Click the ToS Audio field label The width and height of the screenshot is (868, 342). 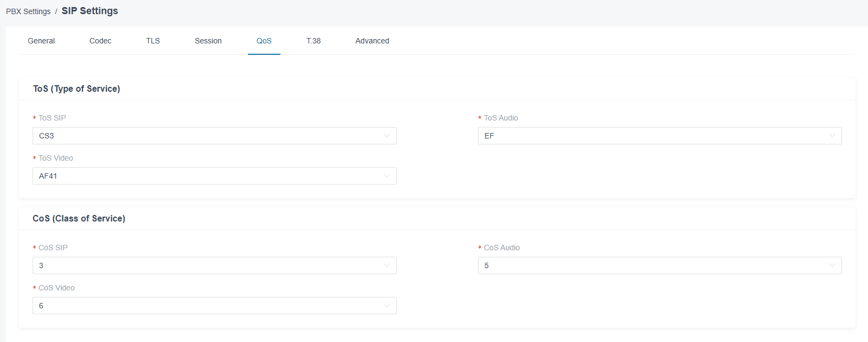tap(501, 118)
